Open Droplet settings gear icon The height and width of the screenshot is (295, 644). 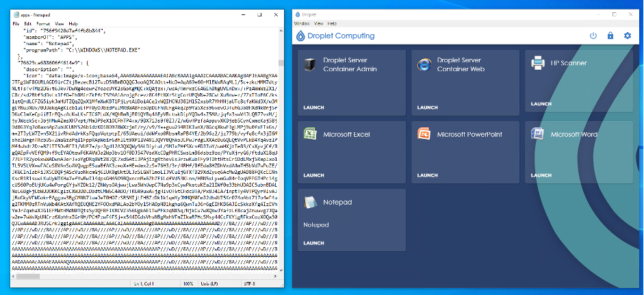coord(627,36)
